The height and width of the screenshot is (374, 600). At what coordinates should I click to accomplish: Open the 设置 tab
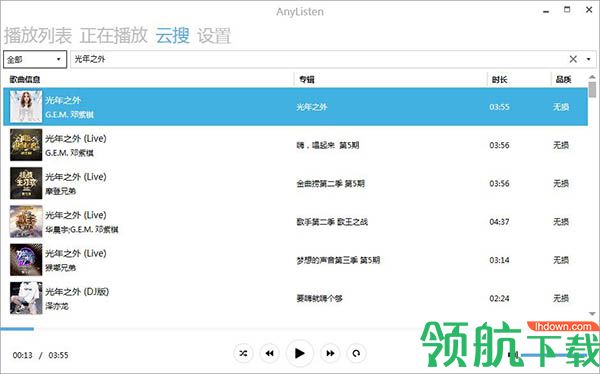coord(214,36)
